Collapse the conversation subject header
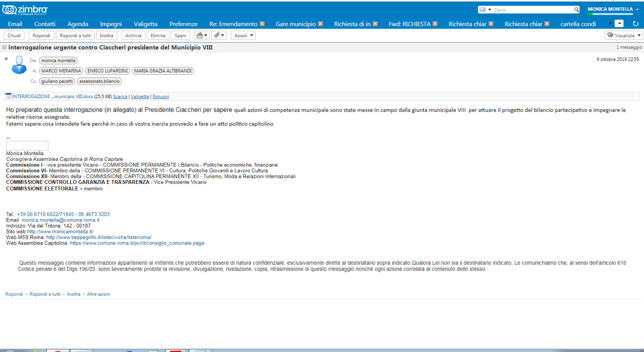This screenshot has width=644, height=352. coord(5,47)
